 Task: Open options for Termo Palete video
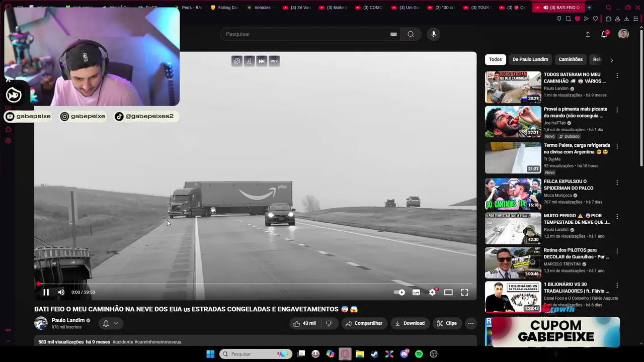(617, 146)
